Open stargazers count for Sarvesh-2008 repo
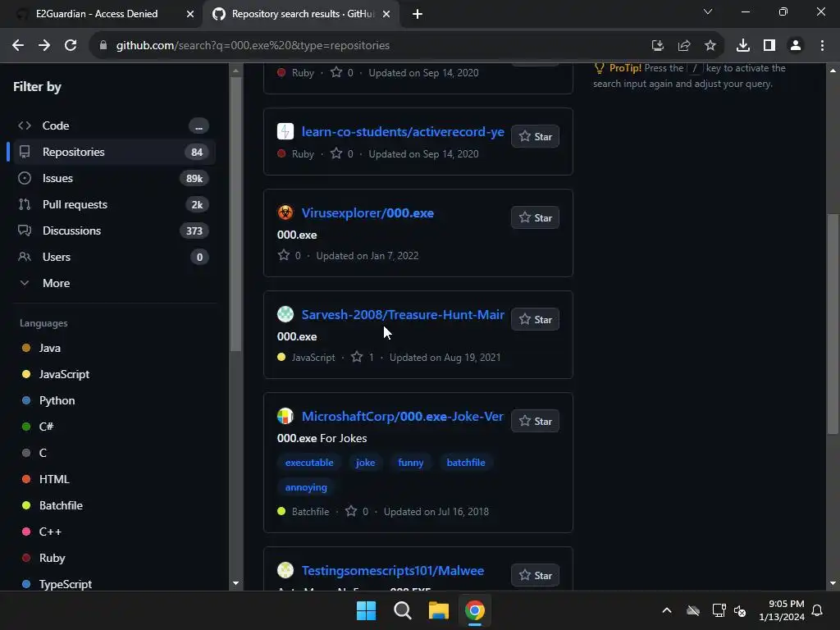The width and height of the screenshot is (840, 630). [363, 358]
